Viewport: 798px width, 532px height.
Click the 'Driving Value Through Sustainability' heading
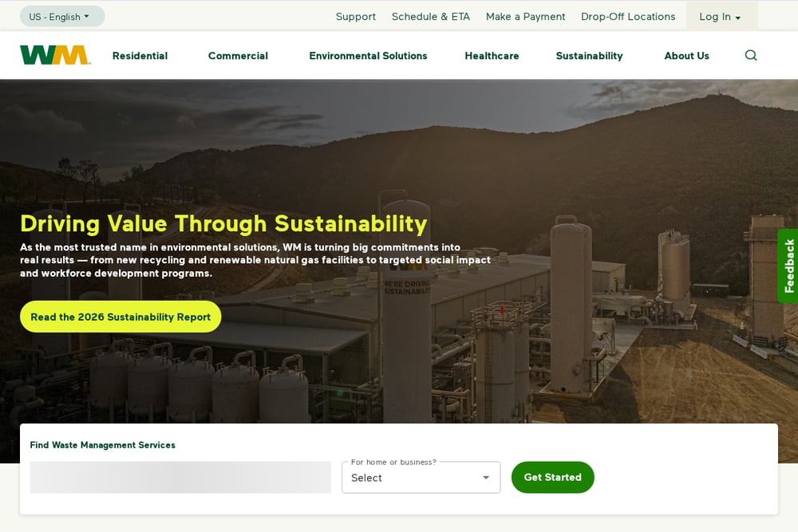tap(223, 224)
